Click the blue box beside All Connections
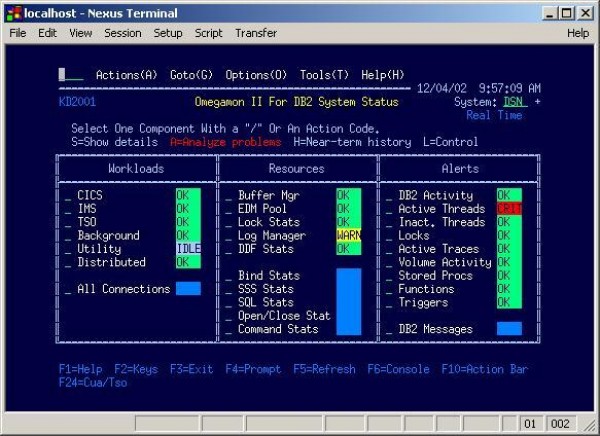 [188, 289]
